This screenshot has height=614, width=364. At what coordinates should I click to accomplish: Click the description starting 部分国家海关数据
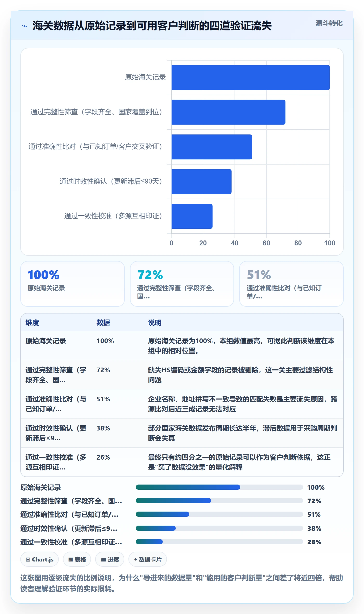[x=243, y=433]
